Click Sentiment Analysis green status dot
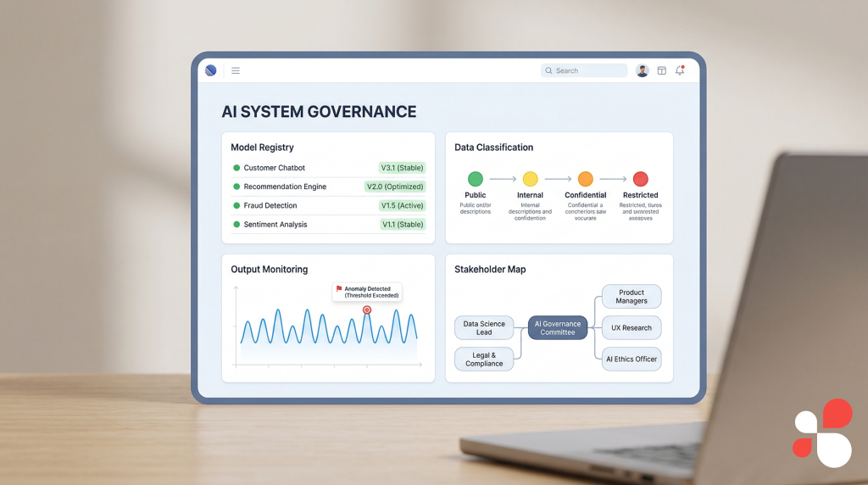This screenshot has width=868, height=485. tap(236, 224)
